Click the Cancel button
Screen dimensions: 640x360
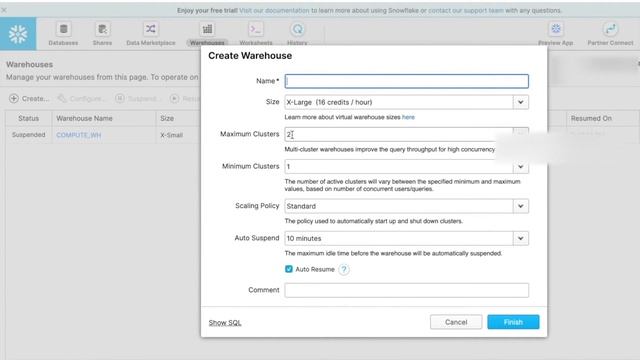pos(456,322)
